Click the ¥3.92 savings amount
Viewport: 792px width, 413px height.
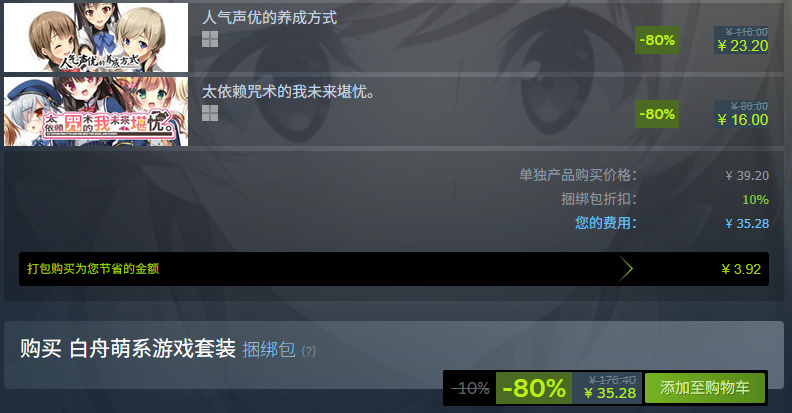click(741, 269)
